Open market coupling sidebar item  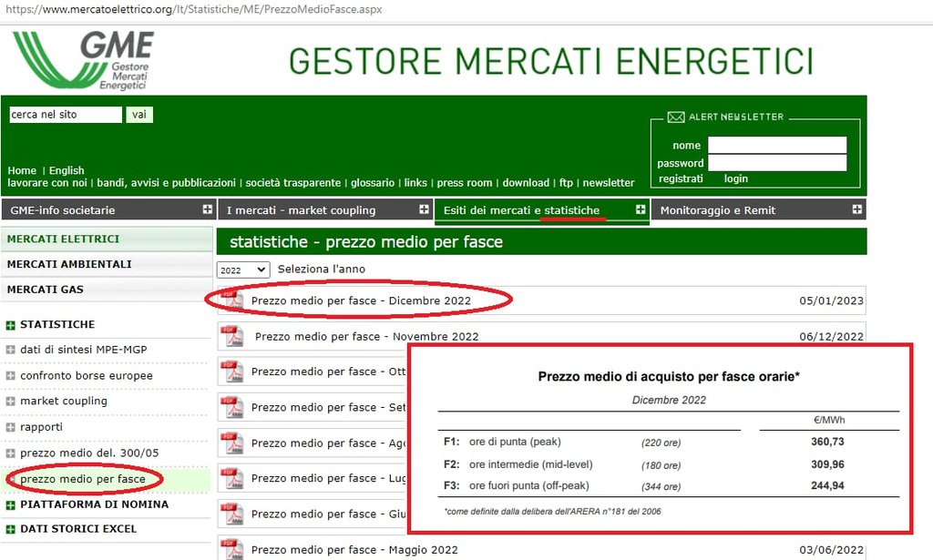coord(64,402)
